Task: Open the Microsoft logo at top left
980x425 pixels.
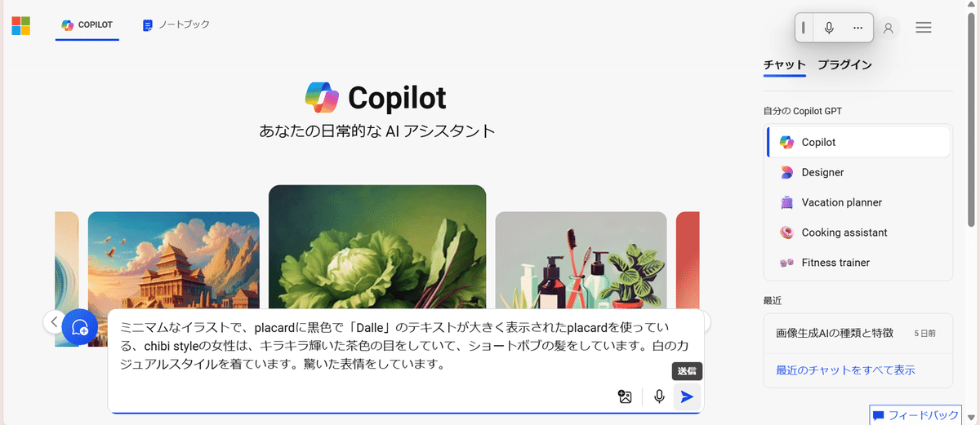Action: (x=20, y=26)
